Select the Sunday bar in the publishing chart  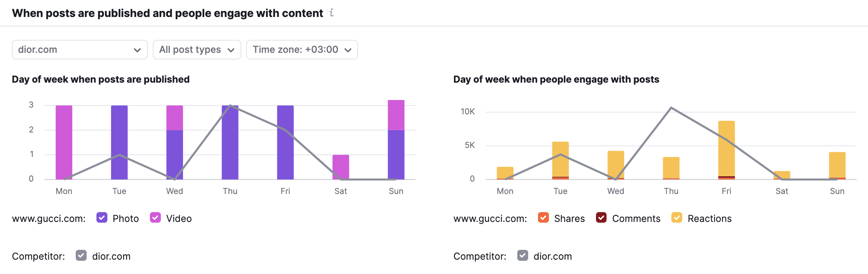396,143
